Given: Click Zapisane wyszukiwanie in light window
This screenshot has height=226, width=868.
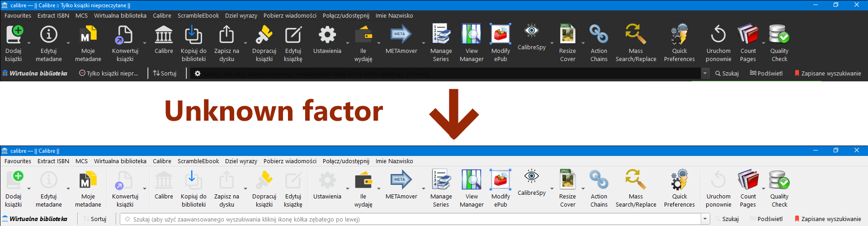Looking at the screenshot, I should pyautogui.click(x=828, y=219).
